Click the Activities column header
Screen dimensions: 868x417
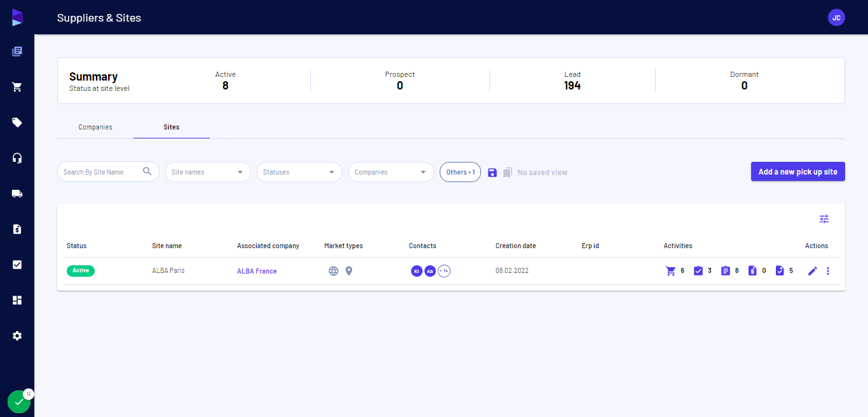coord(678,246)
